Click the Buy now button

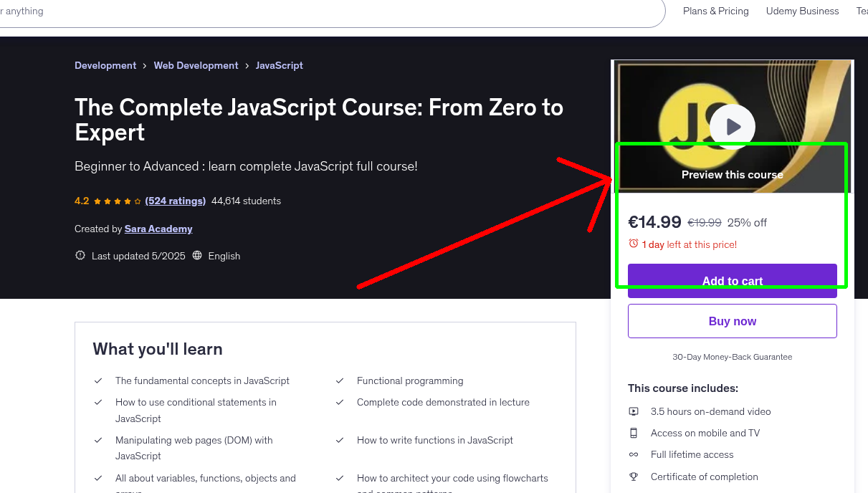[732, 320]
